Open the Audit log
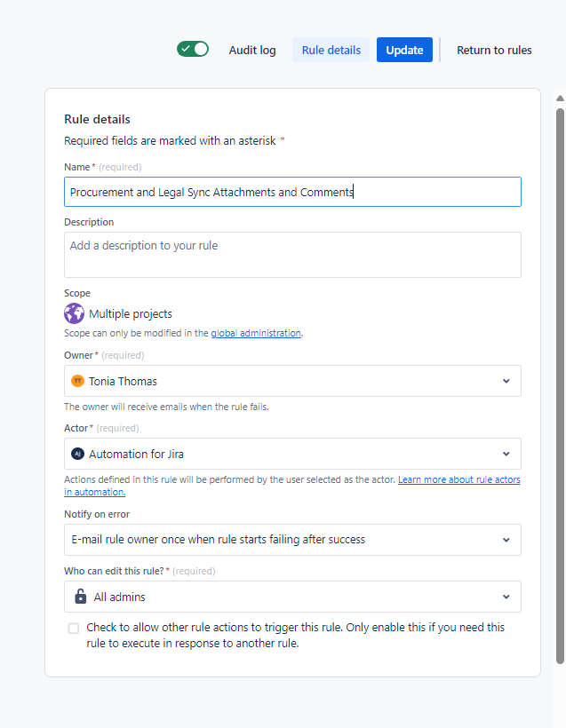 point(252,50)
